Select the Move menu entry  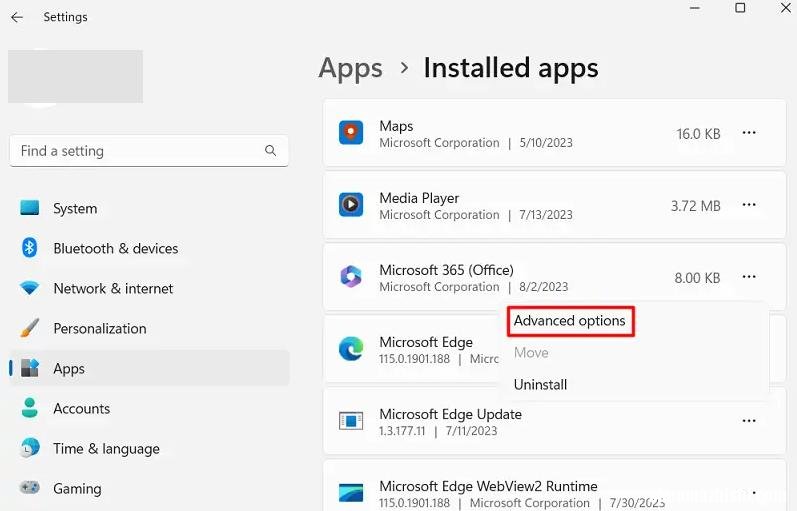(x=531, y=353)
